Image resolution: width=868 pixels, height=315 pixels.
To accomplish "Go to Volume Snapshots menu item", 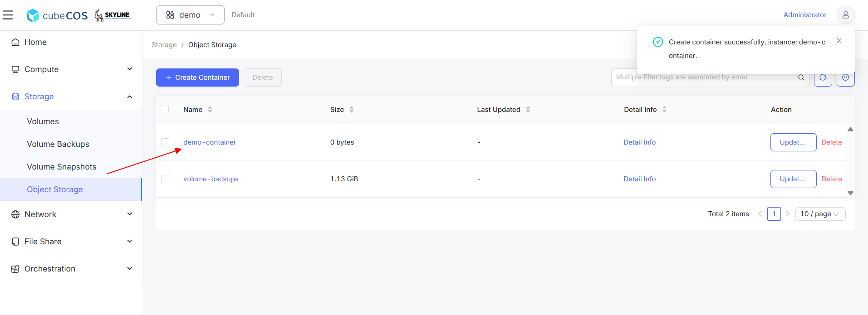I will point(61,167).
